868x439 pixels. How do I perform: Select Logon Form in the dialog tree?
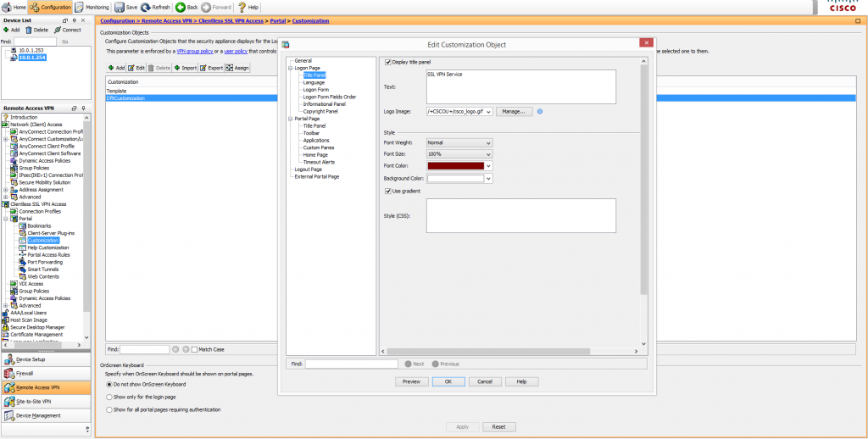pyautogui.click(x=316, y=90)
